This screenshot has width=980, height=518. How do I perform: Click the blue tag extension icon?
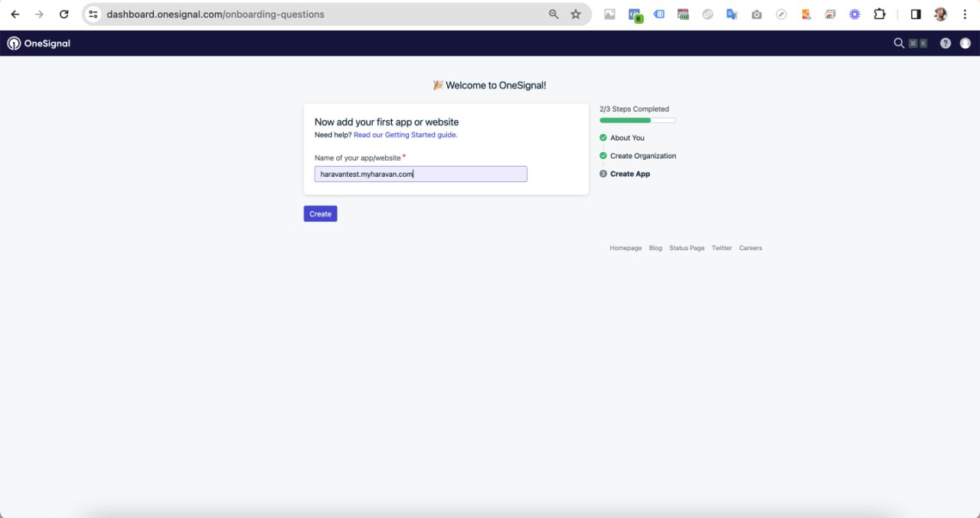658,14
